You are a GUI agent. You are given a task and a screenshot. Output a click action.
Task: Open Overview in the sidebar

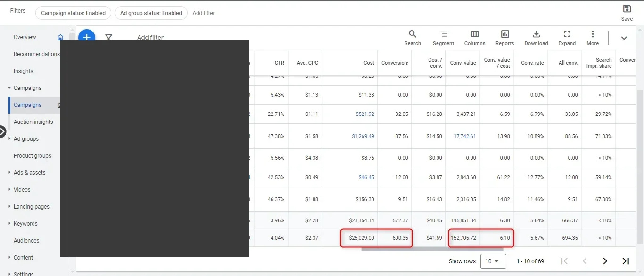(x=25, y=37)
